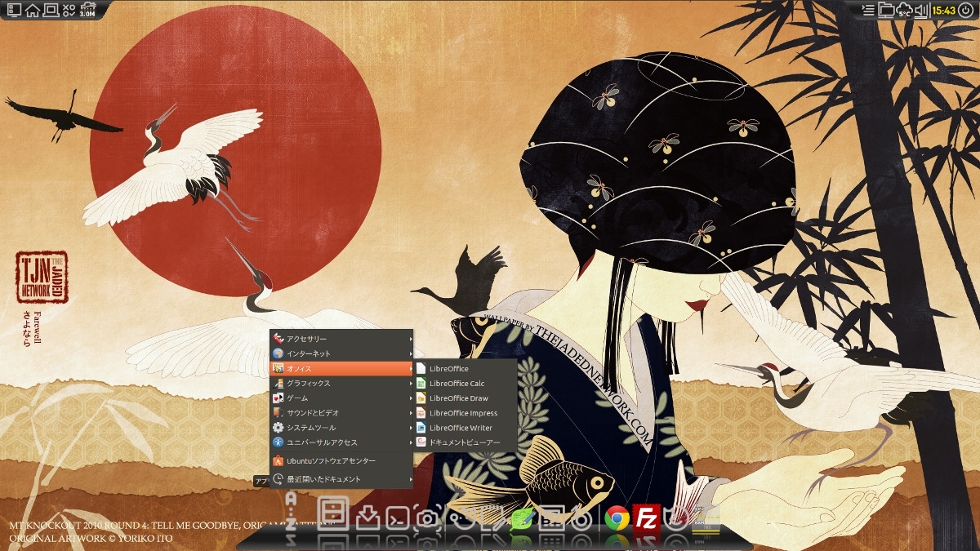Launch FileZilla from the dock
Viewport: 980px width, 551px height.
646,518
